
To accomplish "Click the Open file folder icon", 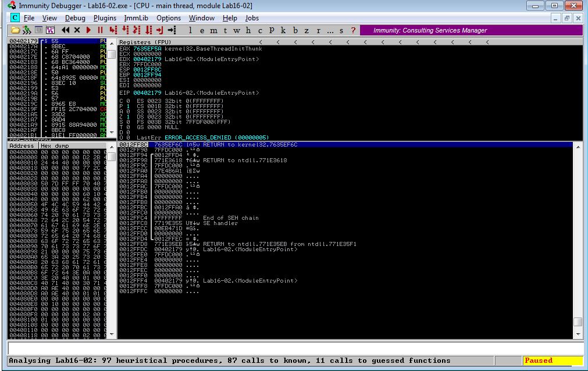I will pyautogui.click(x=15, y=30).
